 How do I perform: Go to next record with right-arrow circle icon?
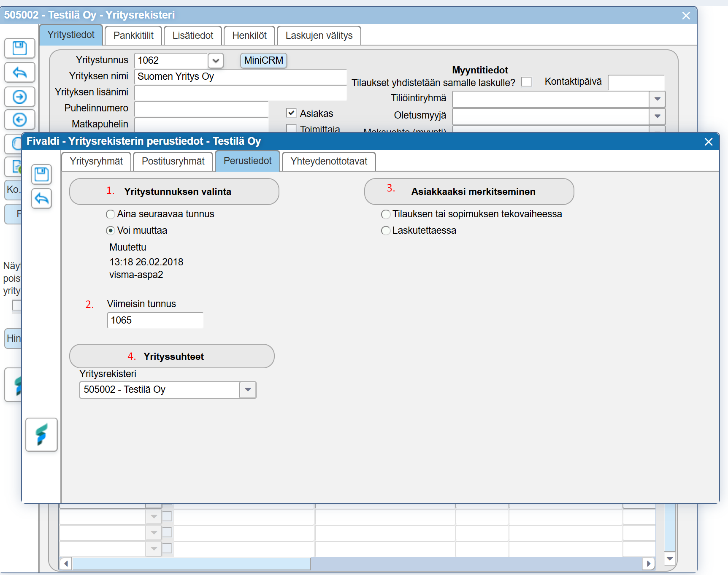click(19, 97)
